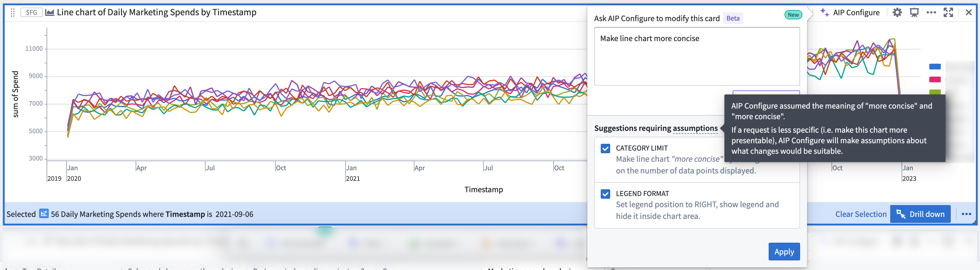
Task: Open selection bar ellipsis menu
Action: (x=966, y=215)
